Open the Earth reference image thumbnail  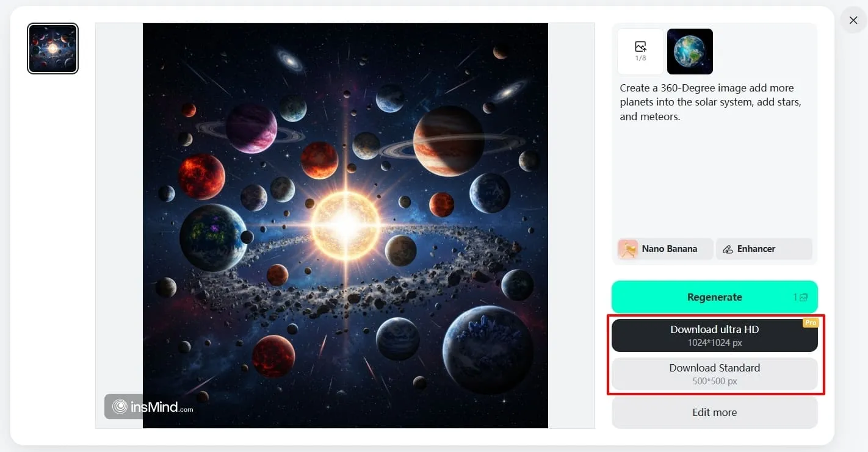[690, 51]
